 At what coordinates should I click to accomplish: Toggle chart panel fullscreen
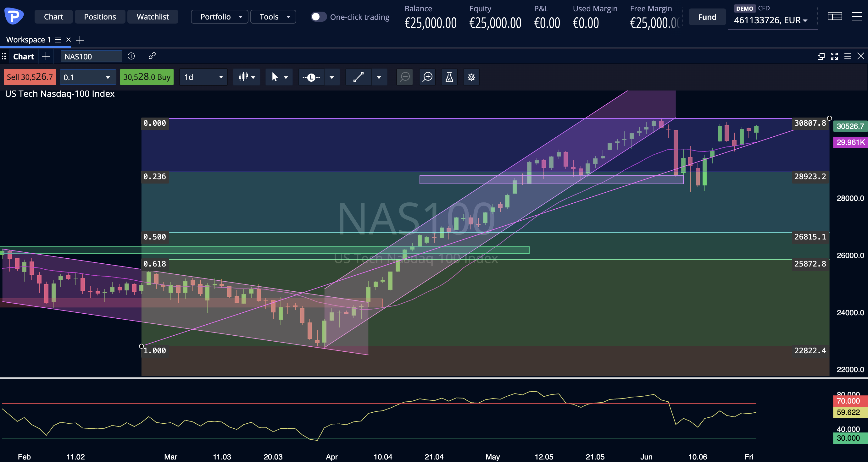click(x=834, y=56)
